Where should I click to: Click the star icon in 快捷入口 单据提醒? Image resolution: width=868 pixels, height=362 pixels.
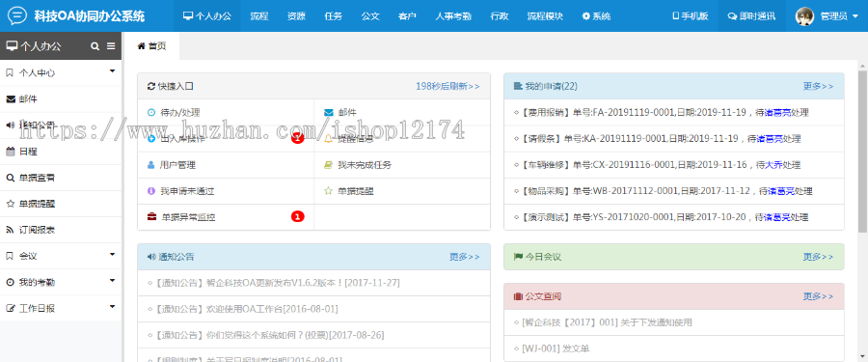(x=328, y=191)
